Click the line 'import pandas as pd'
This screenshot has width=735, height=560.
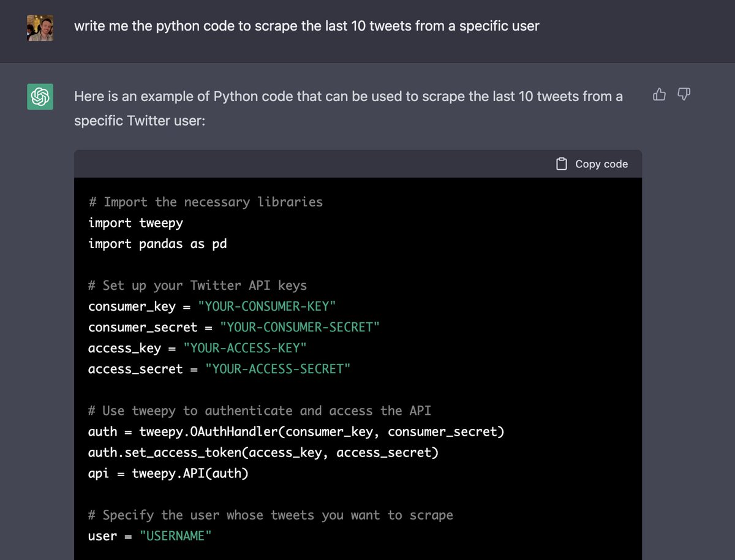157,243
